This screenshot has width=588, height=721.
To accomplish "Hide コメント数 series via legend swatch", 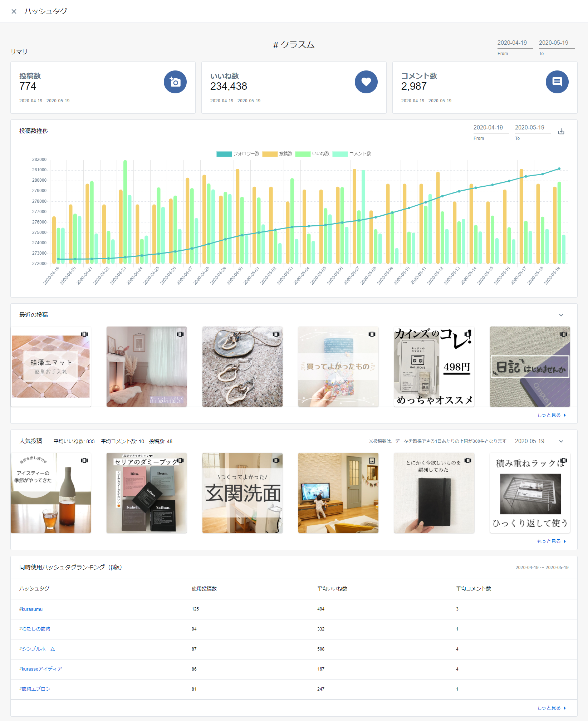I will pyautogui.click(x=340, y=154).
